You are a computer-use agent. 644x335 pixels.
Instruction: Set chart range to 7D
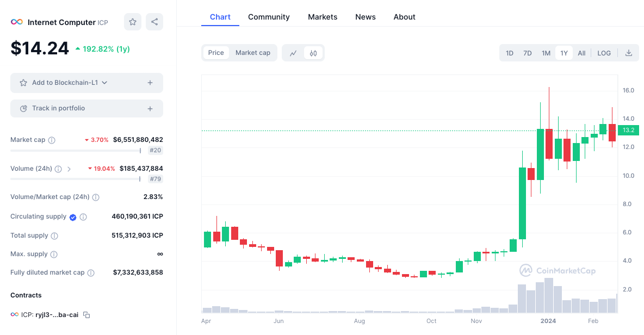528,53
